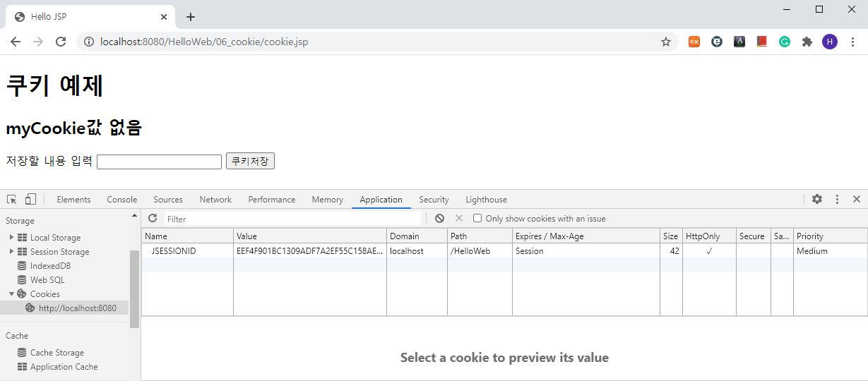Screen dimensions: 868x381
Task: Switch to the Elements tab
Action: pos(73,200)
